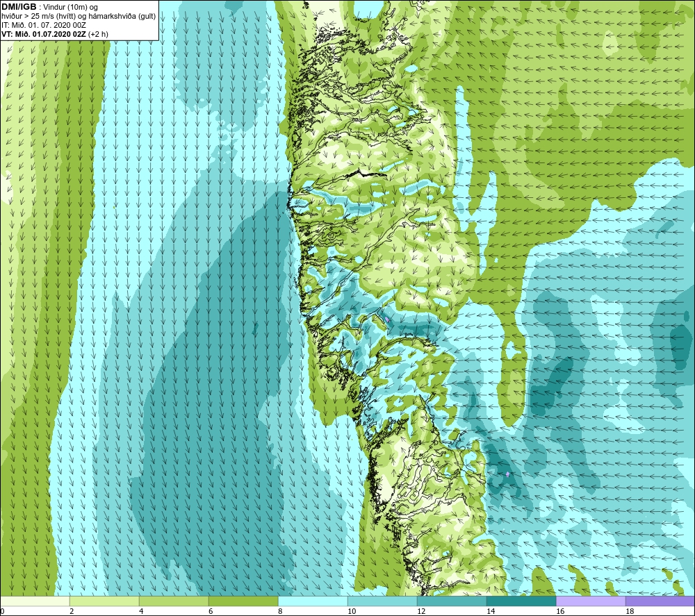Click the legend scale value 12
The height and width of the screenshot is (616, 695).
click(421, 611)
